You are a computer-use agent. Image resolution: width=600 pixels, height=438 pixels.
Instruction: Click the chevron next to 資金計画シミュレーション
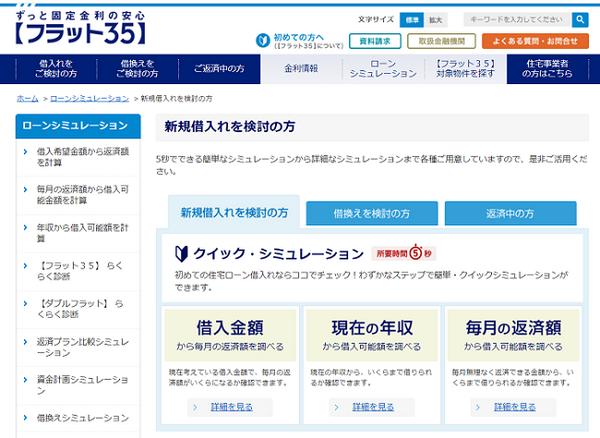26,380
